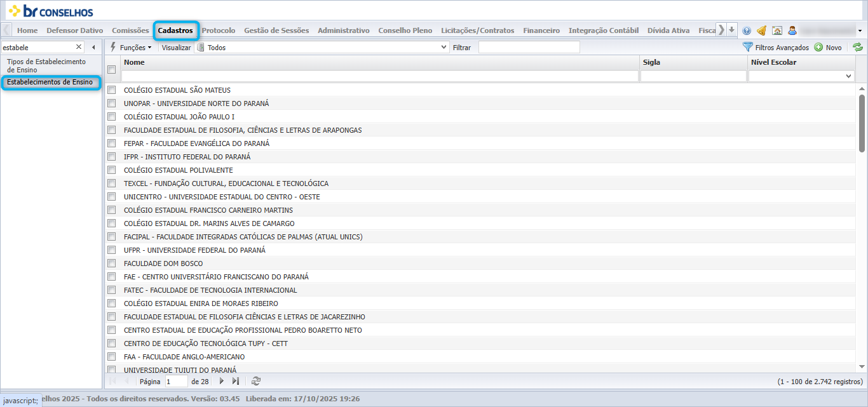The width and height of the screenshot is (868, 407).
Task: Jump to the last page of records
Action: tap(236, 381)
